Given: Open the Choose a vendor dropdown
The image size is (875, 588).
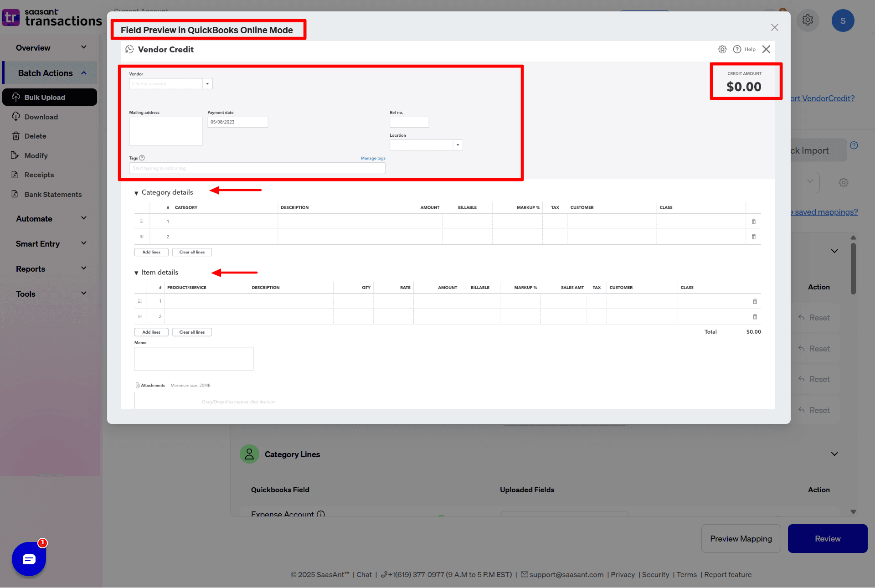Looking at the screenshot, I should tap(208, 83).
